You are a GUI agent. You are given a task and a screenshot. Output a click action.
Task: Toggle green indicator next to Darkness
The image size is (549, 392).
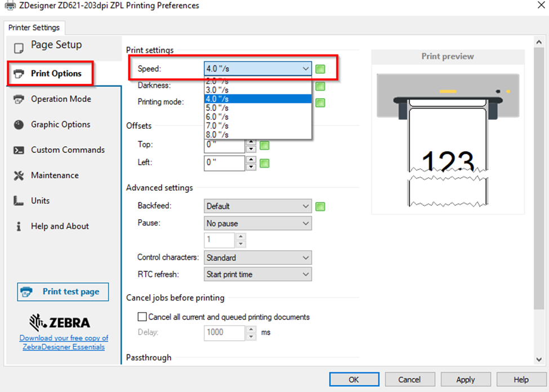click(x=320, y=86)
